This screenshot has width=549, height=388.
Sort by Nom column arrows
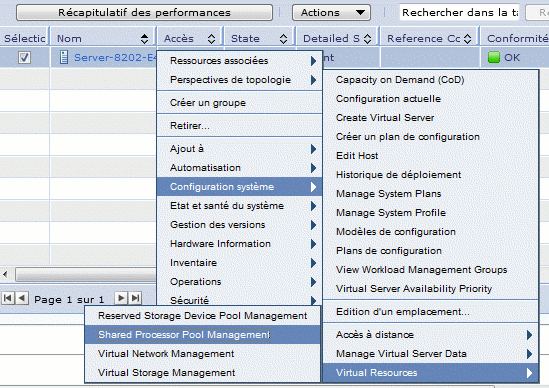pos(144,39)
